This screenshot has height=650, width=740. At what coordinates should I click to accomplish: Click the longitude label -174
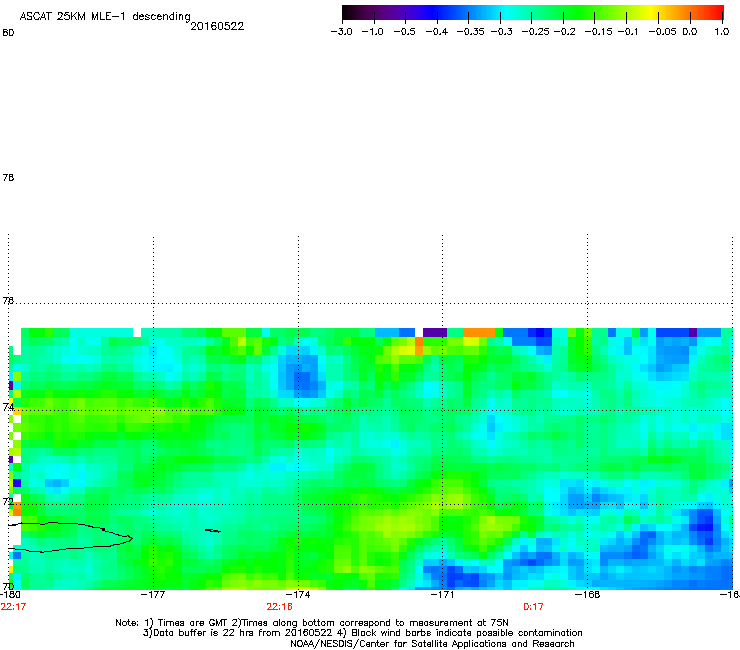[x=298, y=594]
